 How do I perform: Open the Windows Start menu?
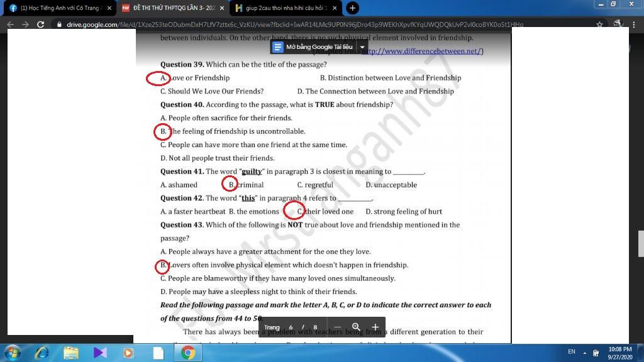(13, 353)
